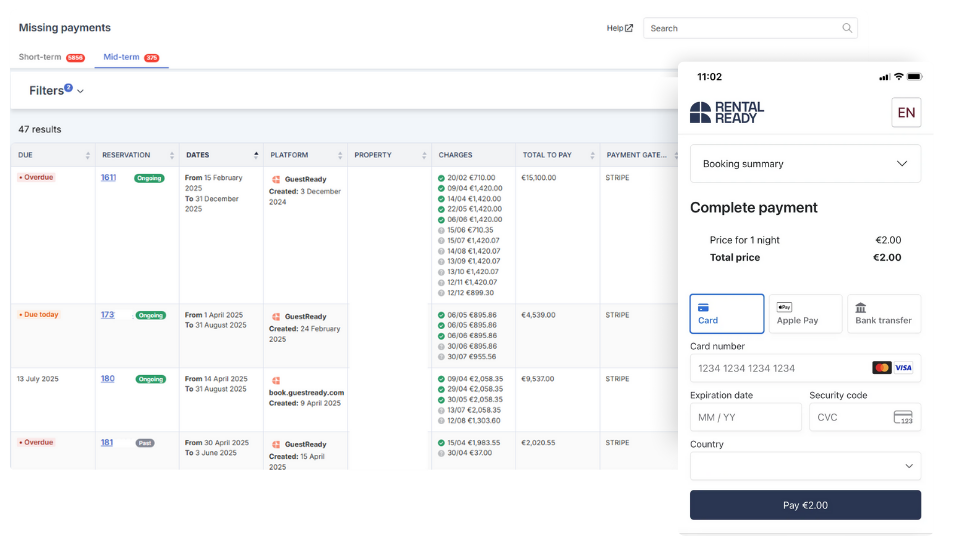Screen dimensions: 955x544
Task: Click pending status for 30/07 €955.56 charge
Action: click(x=441, y=357)
